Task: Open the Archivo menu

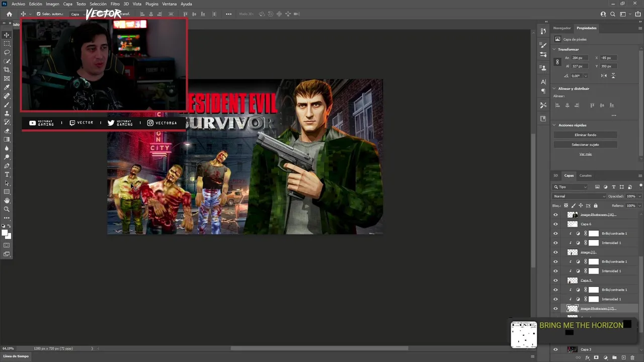Action: tap(18, 4)
